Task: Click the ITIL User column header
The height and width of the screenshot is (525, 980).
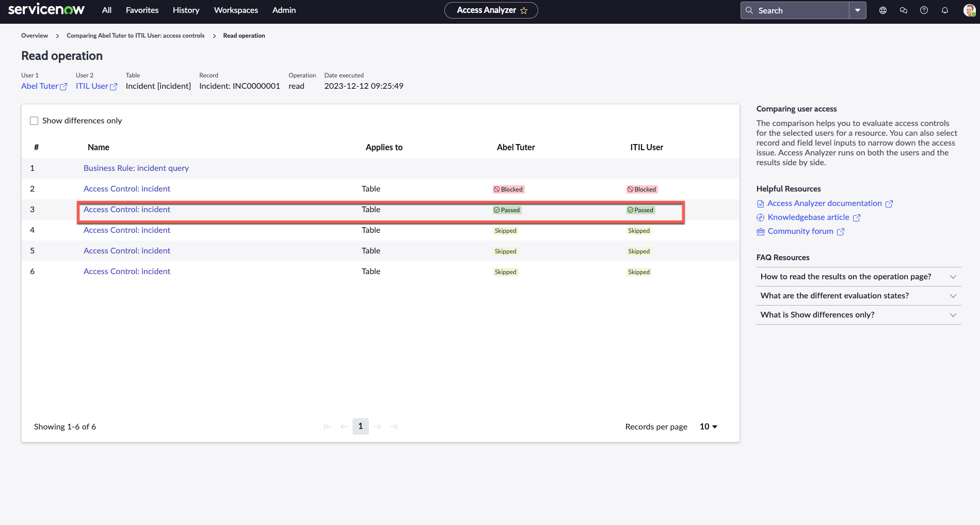Action: pyautogui.click(x=647, y=148)
